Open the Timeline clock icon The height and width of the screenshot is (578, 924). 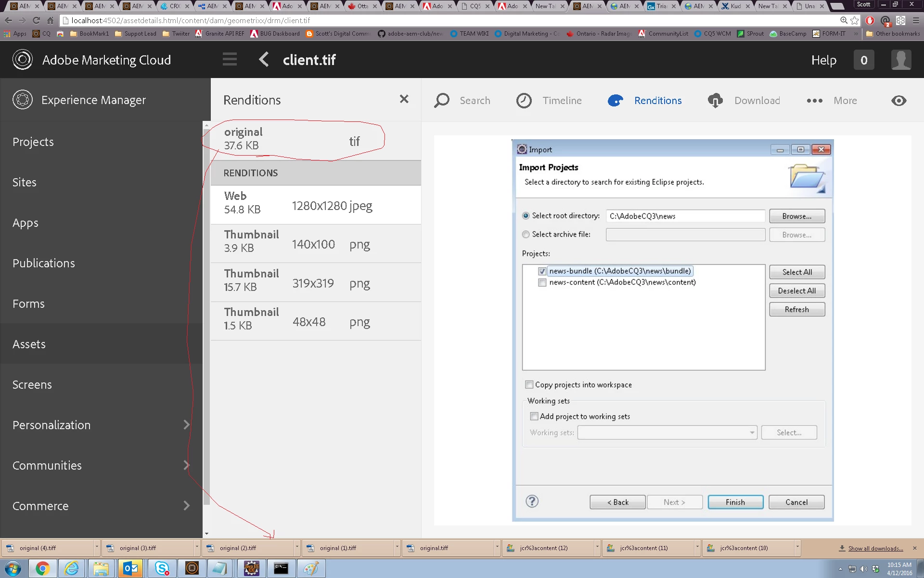point(524,100)
